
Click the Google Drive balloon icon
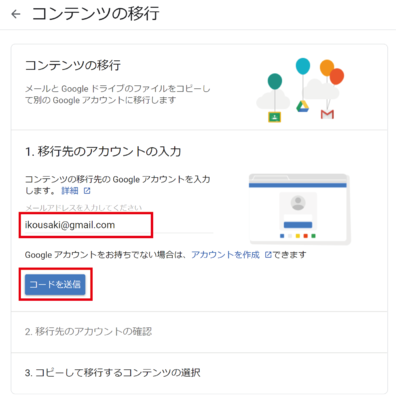click(x=303, y=106)
